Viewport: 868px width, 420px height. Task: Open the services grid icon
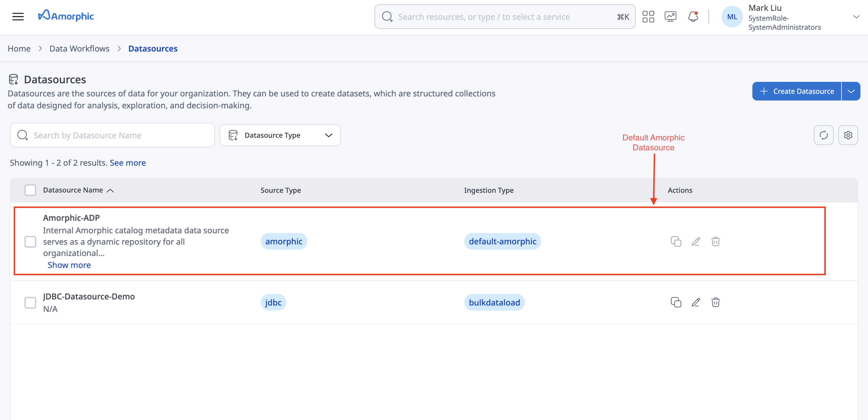648,17
